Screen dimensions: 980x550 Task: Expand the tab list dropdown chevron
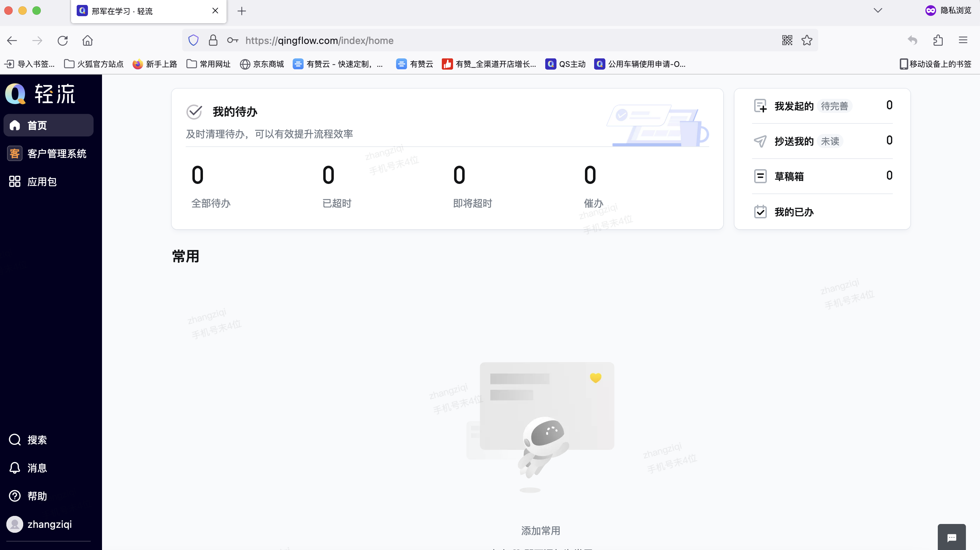coord(878,10)
